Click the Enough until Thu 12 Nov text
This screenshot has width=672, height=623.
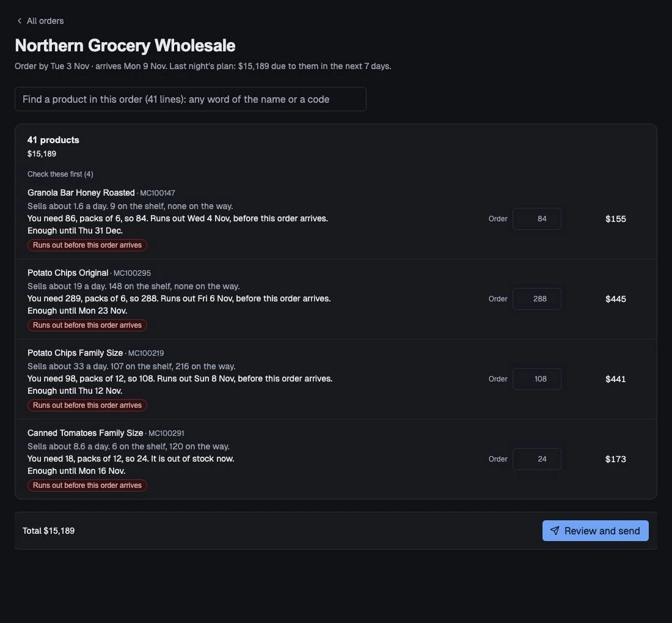[x=75, y=391]
